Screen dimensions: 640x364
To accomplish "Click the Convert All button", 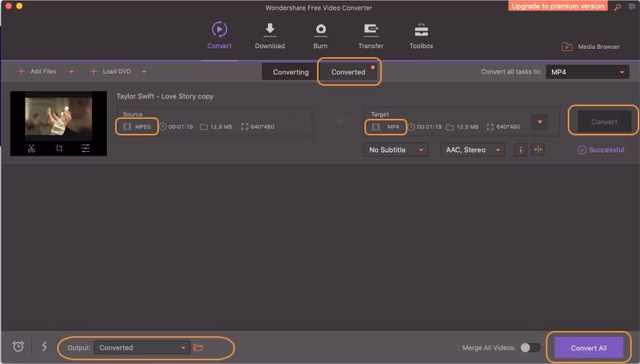I will click(589, 348).
